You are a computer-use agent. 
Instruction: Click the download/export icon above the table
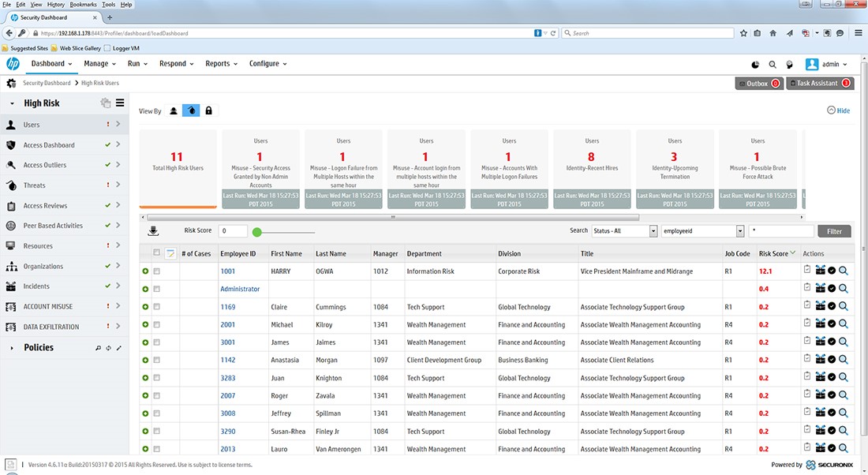[153, 231]
